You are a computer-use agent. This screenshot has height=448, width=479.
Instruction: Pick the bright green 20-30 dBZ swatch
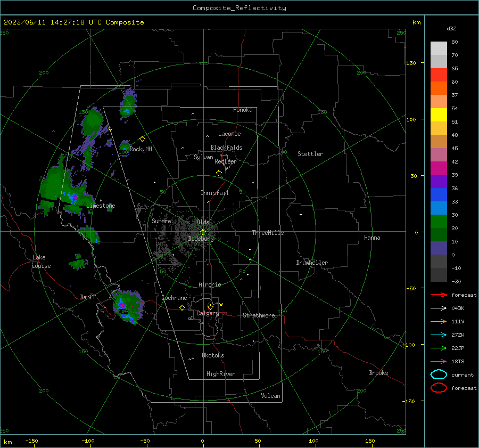439,222
